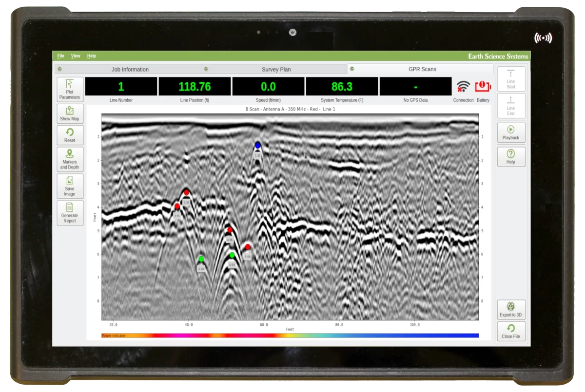The height and width of the screenshot is (392, 585).
Task: Close the current file
Action: pos(510,332)
